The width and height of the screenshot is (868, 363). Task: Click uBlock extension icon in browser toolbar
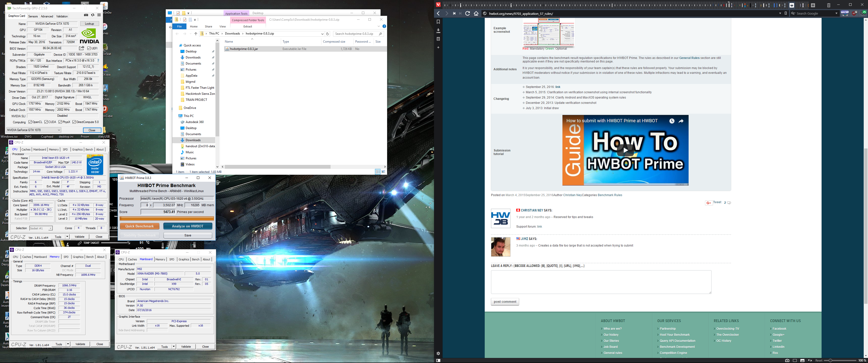pyautogui.click(x=854, y=13)
